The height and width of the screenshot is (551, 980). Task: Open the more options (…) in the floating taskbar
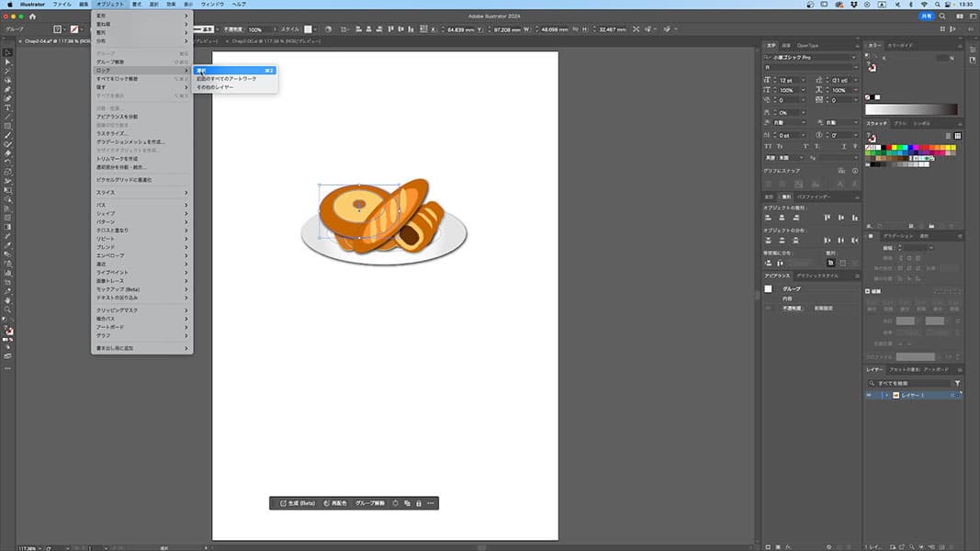click(x=430, y=503)
